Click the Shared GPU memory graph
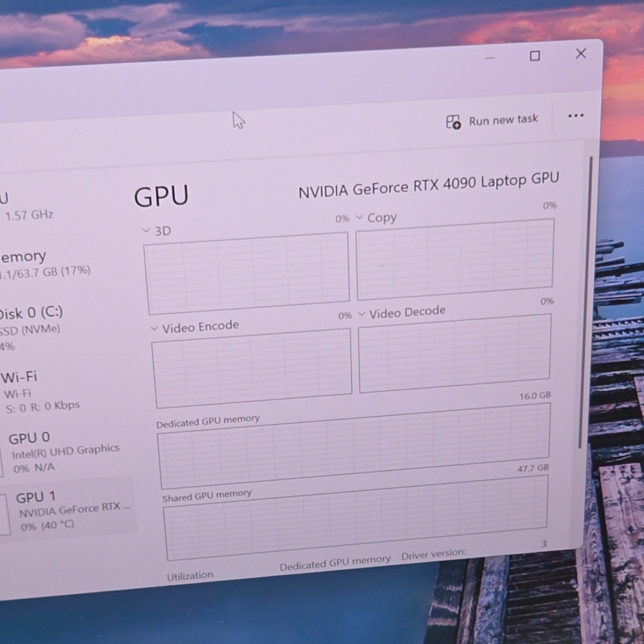 click(x=356, y=518)
